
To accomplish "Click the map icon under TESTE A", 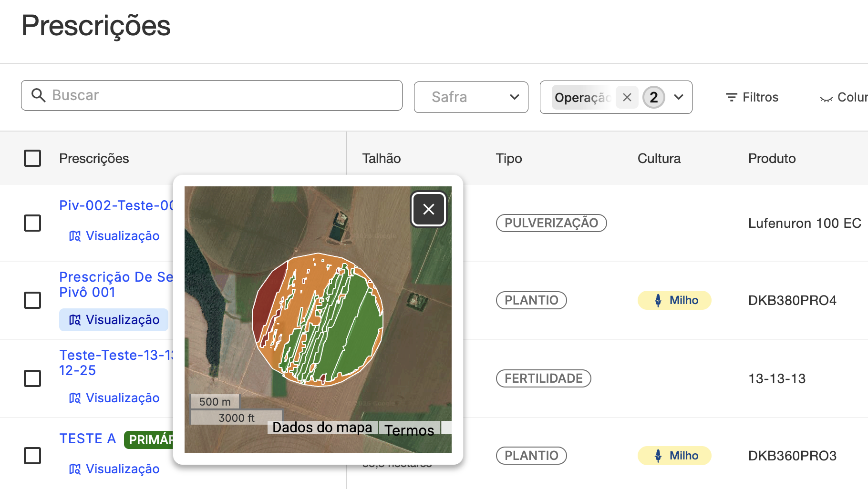I will pos(75,469).
